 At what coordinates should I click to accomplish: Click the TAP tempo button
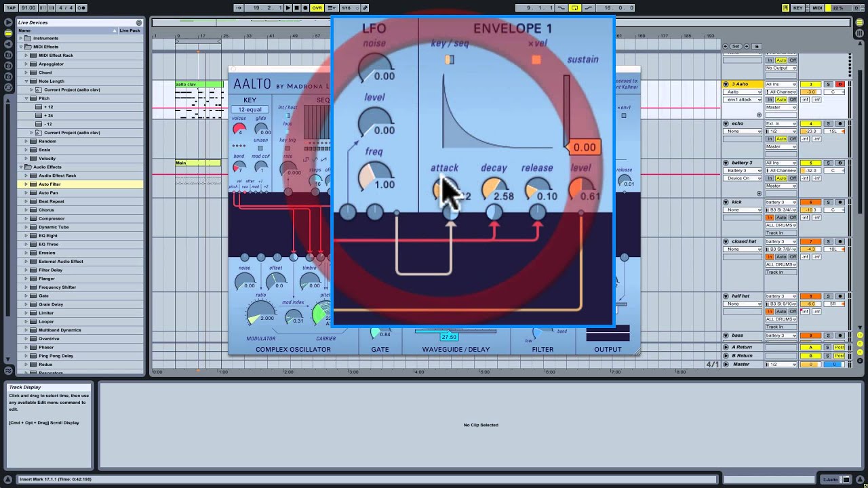pos(11,7)
